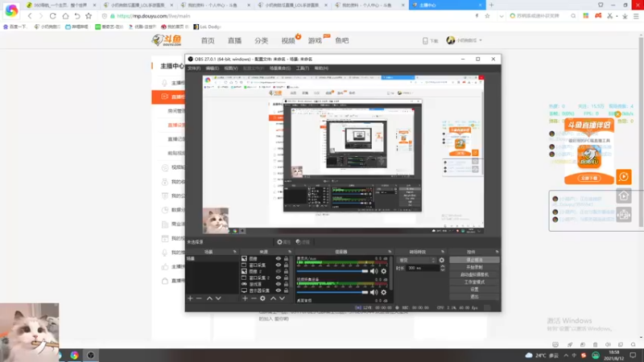Open the OBS 工具(T) menu
Viewport: 644px width, 362px height.
[x=303, y=68]
